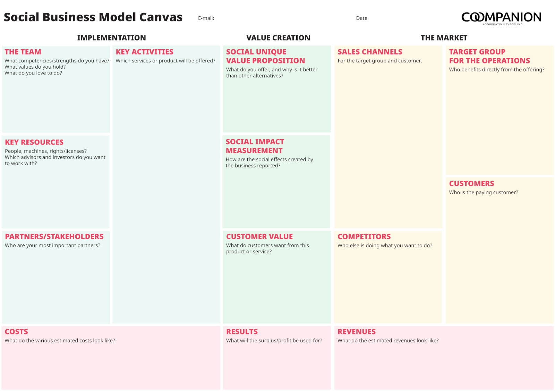Click the Implementation section heading

click(x=111, y=38)
